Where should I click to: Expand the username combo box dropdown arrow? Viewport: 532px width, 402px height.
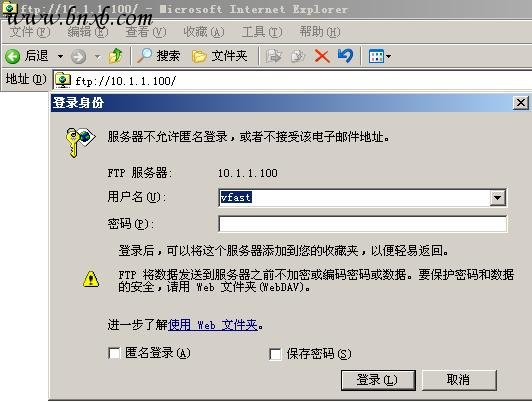497,197
